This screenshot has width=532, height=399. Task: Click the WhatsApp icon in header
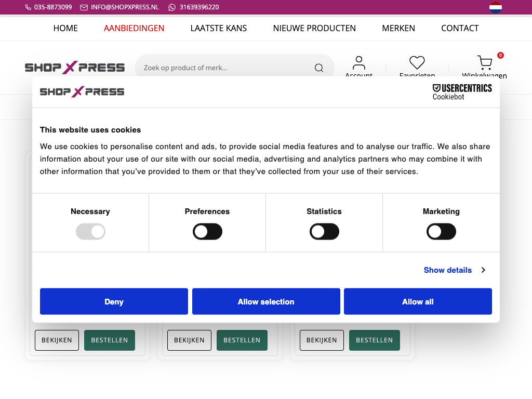[172, 7]
